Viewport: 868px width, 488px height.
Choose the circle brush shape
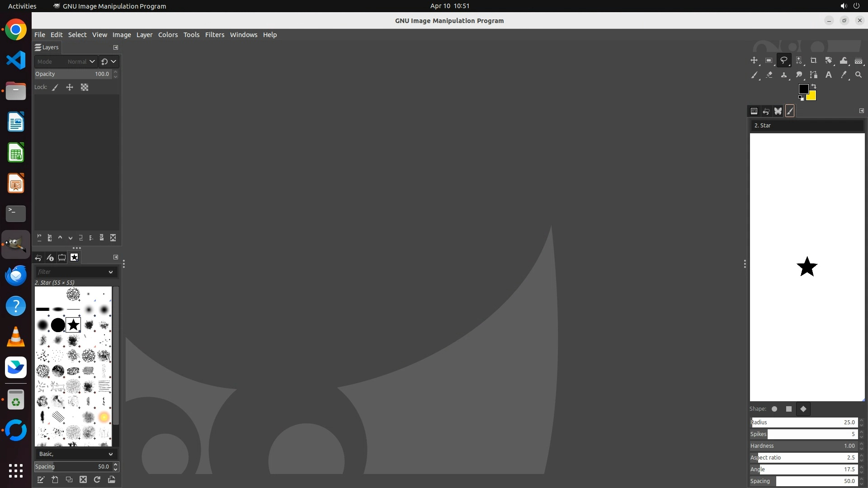[x=774, y=409]
